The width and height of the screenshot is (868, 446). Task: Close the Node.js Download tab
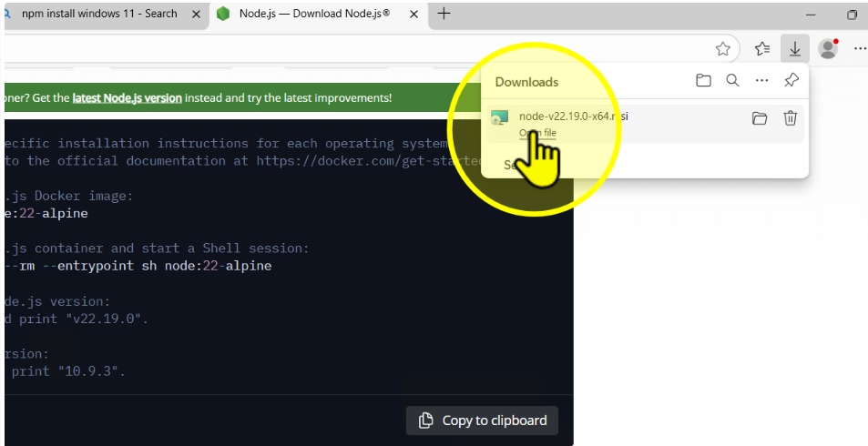[414, 15]
